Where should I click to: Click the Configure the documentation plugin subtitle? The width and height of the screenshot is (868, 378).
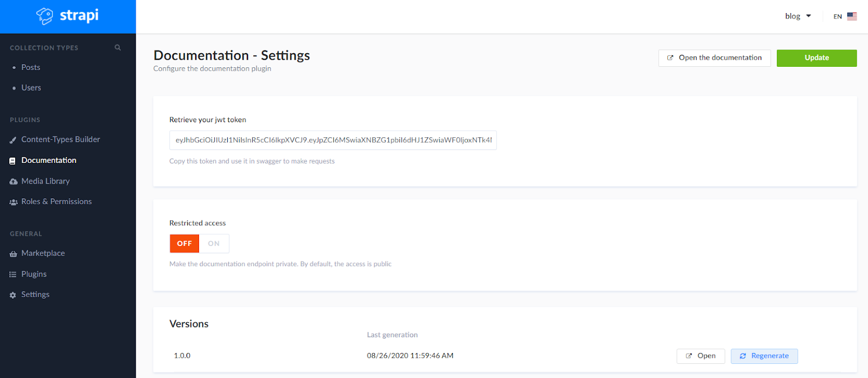click(212, 68)
